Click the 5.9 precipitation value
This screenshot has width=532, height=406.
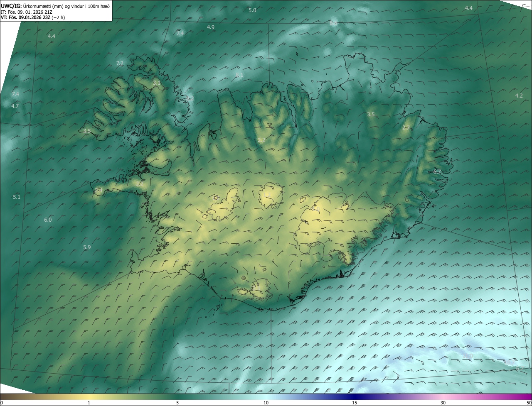(x=87, y=247)
